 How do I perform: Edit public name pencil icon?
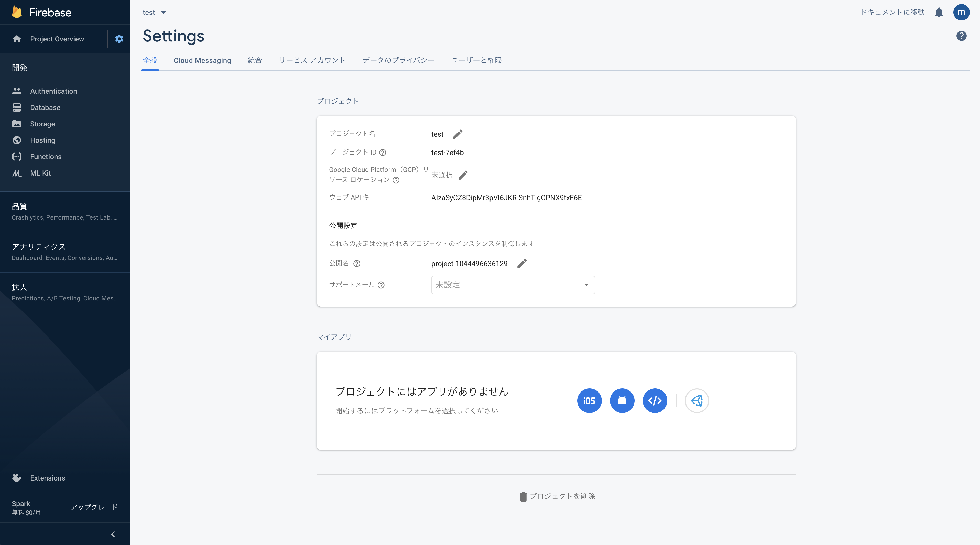[x=522, y=264]
